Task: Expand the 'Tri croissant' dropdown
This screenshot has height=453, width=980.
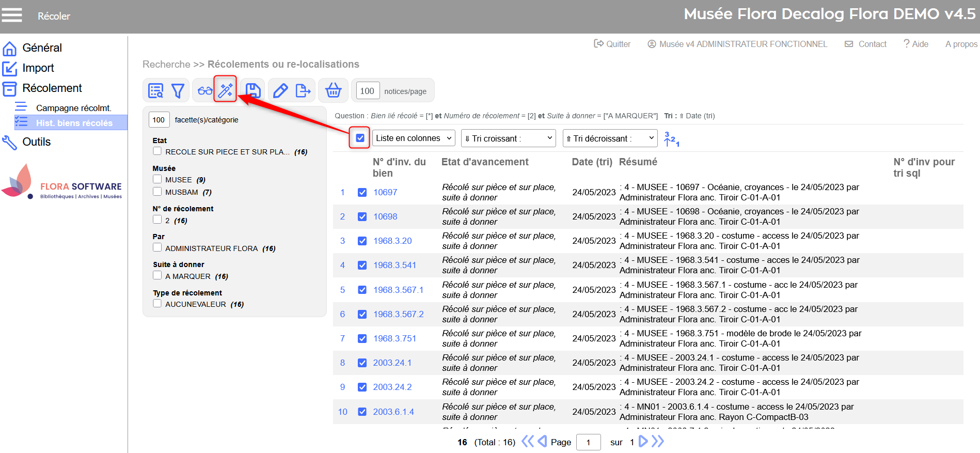Action: click(x=509, y=138)
